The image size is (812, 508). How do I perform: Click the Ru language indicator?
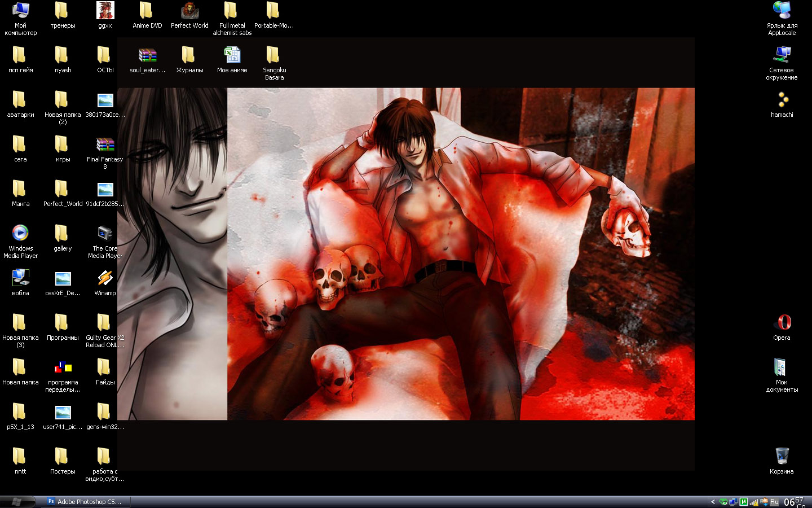pos(774,502)
